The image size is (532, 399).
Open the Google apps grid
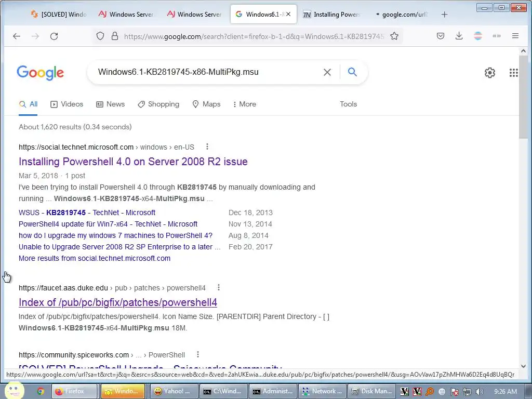pyautogui.click(x=513, y=73)
